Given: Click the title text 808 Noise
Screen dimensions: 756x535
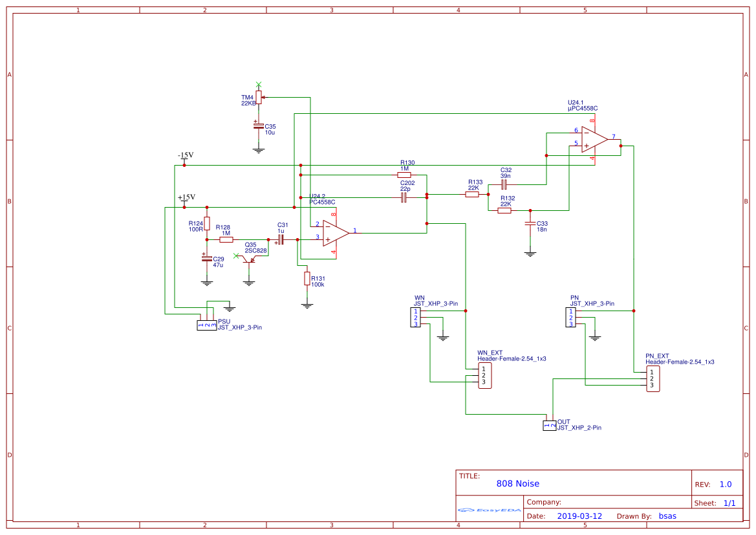Looking at the screenshot, I should tap(518, 483).
